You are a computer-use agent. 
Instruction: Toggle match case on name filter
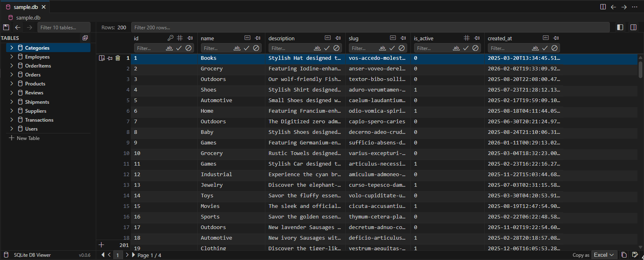pyautogui.click(x=237, y=48)
